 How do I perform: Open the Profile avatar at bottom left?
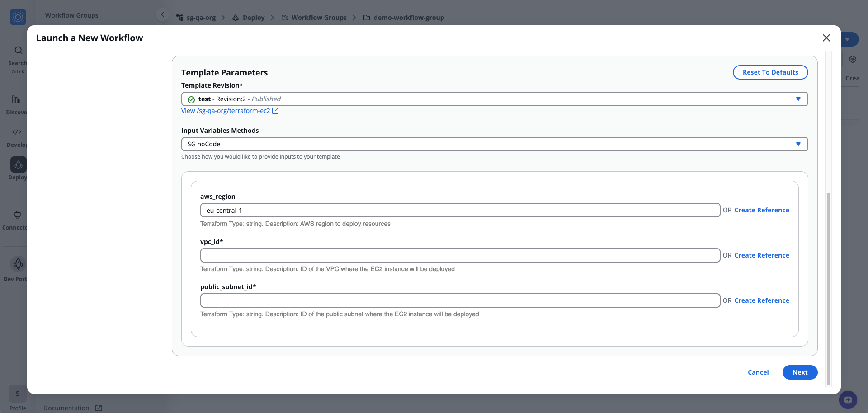18,394
